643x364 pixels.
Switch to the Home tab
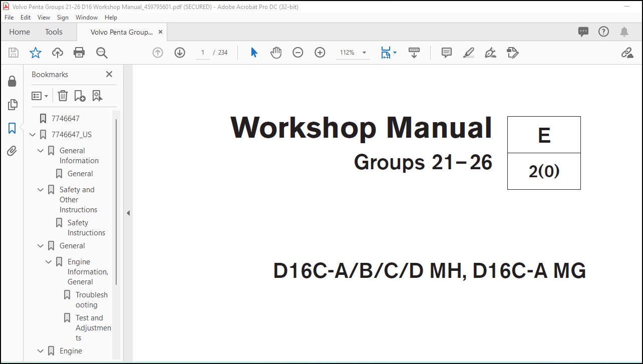20,32
